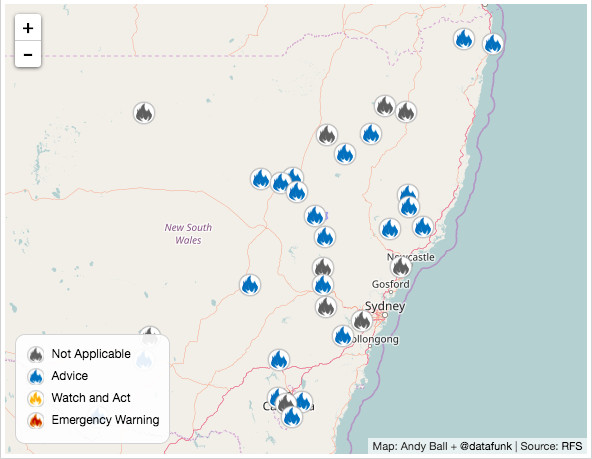Click the Sydney city label
592x459 pixels.
[x=385, y=306]
